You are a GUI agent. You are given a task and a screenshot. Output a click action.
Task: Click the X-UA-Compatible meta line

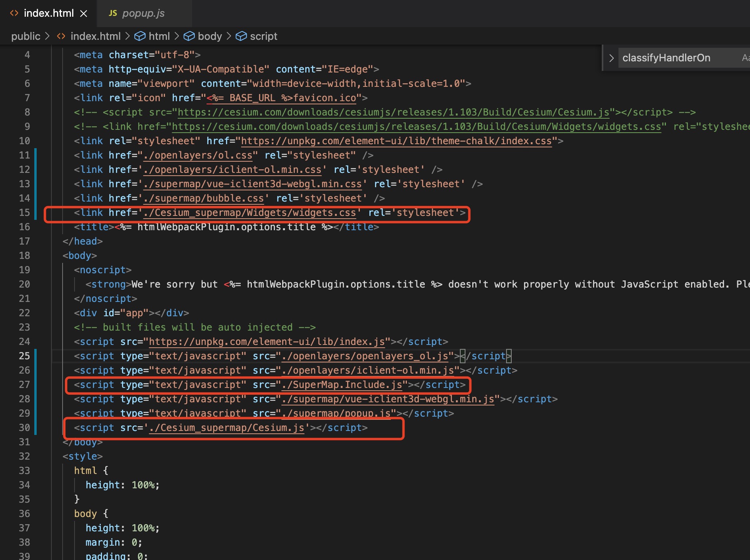[x=226, y=69]
